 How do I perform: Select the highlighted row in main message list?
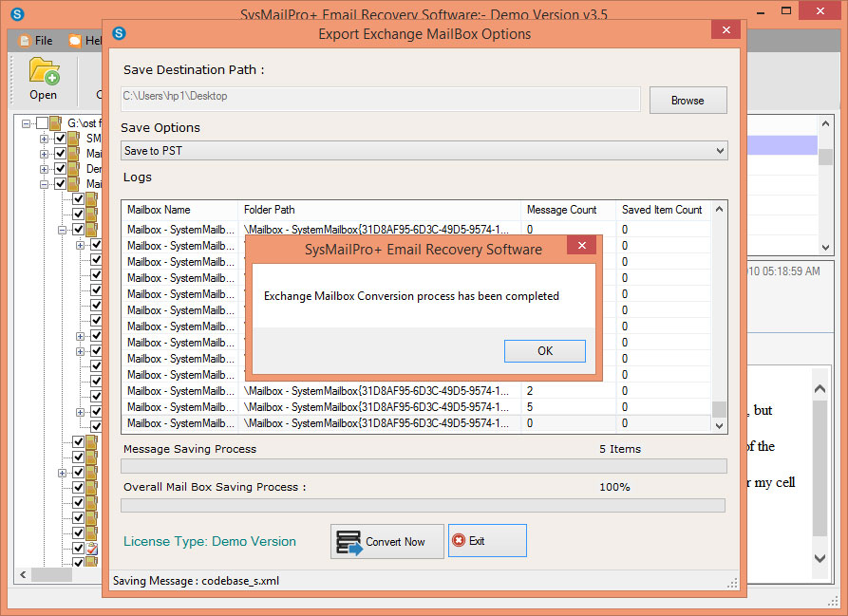pos(782,145)
